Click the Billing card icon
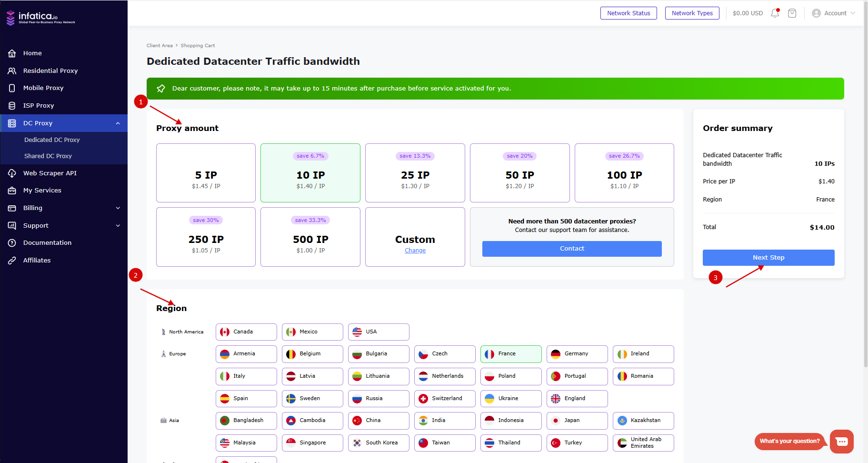Viewport: 868px width, 463px height. pyautogui.click(x=12, y=208)
